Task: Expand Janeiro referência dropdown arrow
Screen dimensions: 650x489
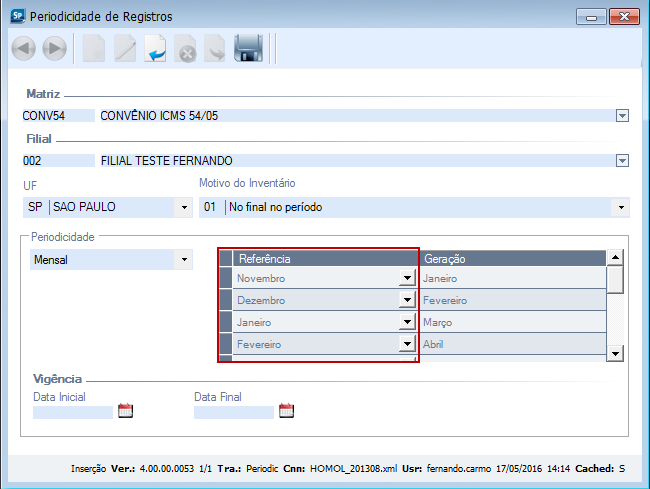Action: point(407,322)
